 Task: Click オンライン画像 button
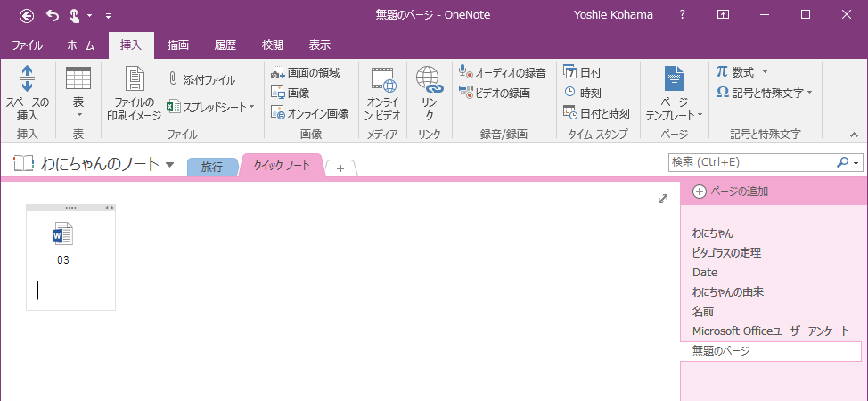(310, 113)
